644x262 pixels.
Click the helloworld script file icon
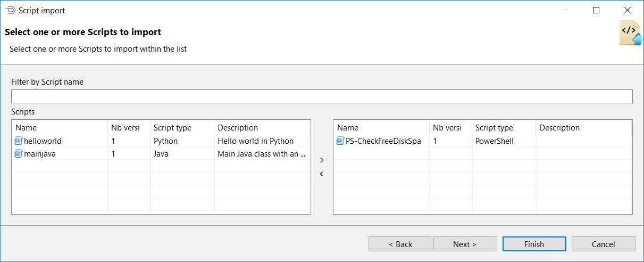pos(19,141)
